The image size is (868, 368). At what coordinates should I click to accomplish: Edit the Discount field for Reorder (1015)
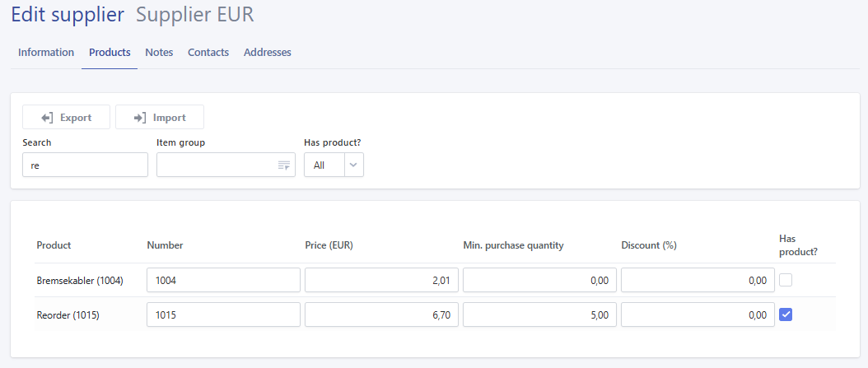click(698, 314)
